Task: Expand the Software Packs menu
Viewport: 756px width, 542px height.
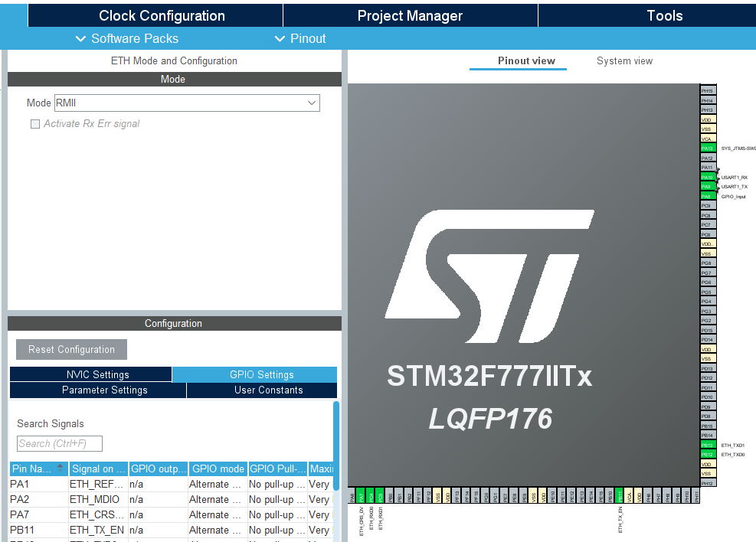Action: pos(127,38)
